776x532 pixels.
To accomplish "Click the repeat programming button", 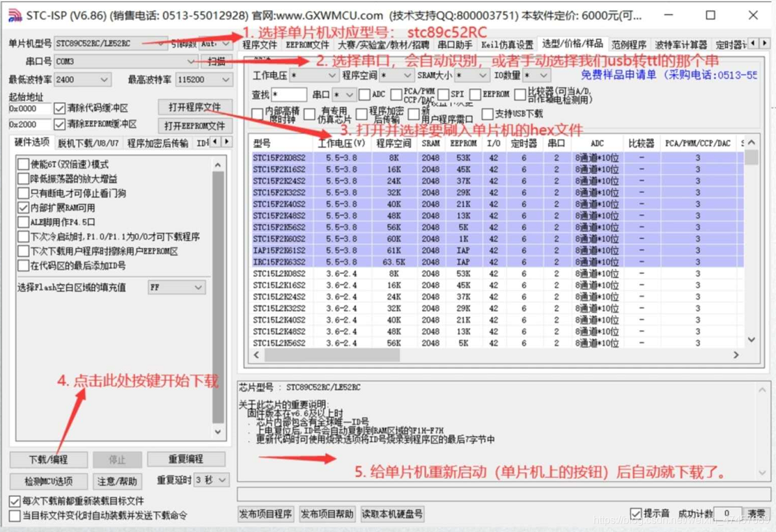I will (x=186, y=459).
